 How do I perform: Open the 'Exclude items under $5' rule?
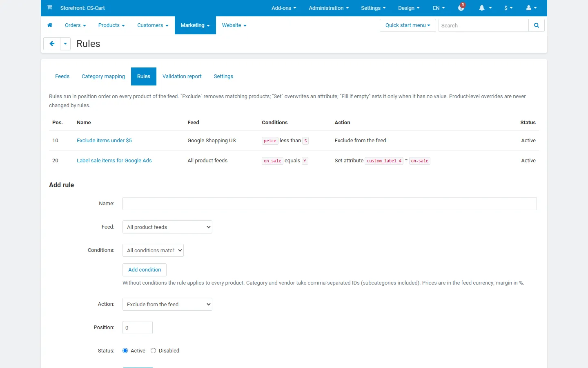tap(104, 141)
